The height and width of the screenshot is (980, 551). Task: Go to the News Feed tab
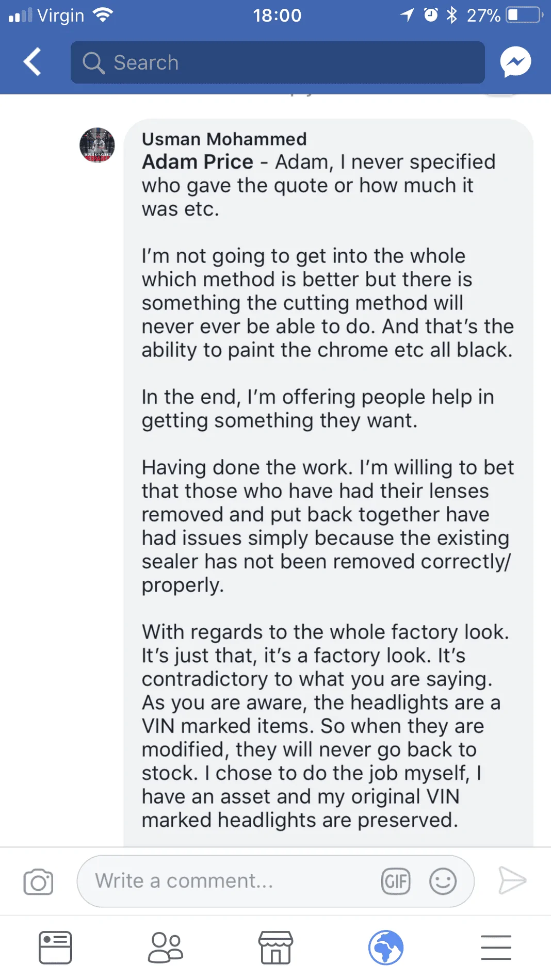[55, 948]
